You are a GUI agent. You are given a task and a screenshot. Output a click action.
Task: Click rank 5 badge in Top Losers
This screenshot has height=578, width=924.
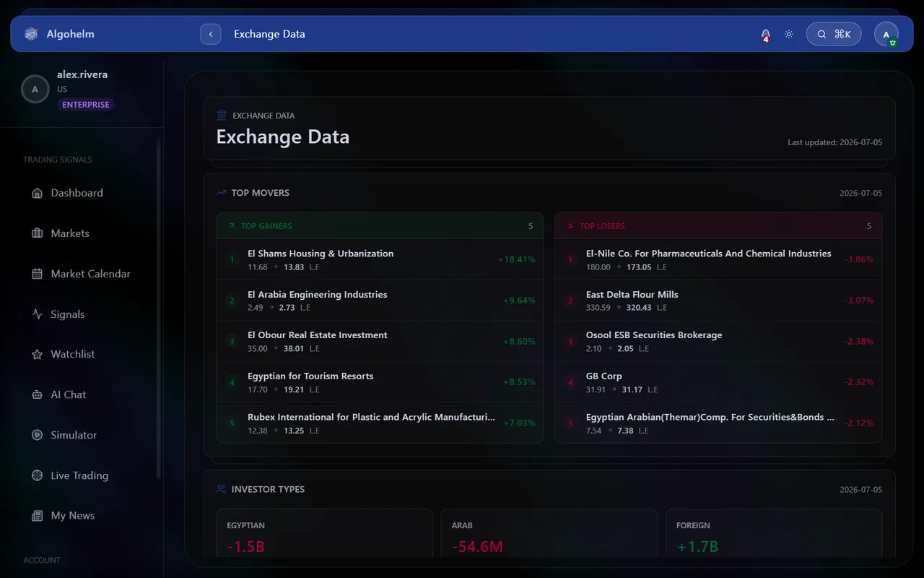point(570,423)
